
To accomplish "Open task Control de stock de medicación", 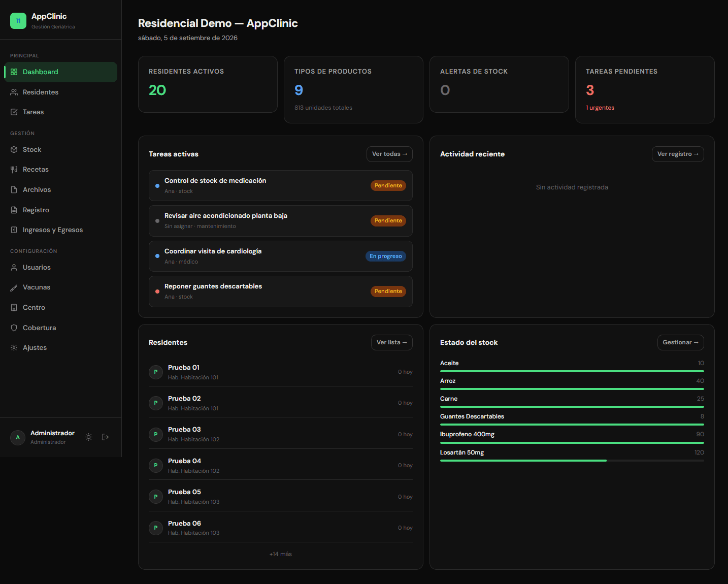I will pos(281,186).
